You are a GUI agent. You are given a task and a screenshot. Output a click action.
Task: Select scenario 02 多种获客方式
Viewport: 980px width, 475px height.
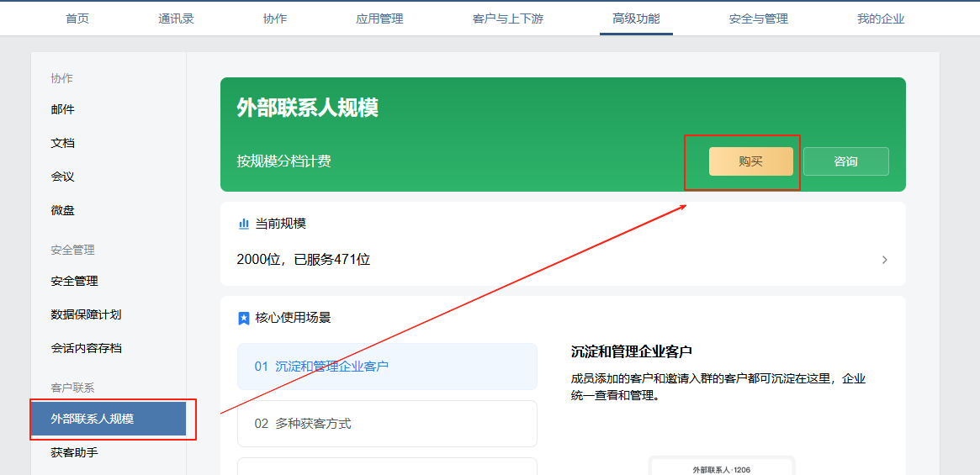click(387, 424)
